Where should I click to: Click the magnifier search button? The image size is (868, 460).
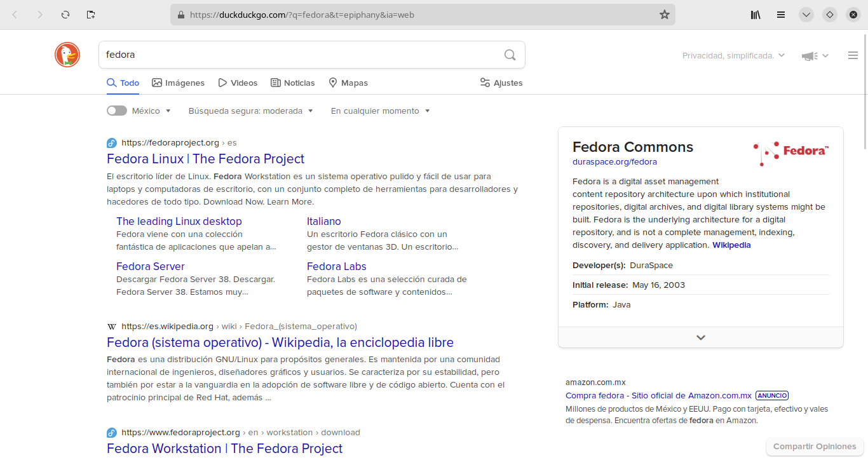(510, 55)
